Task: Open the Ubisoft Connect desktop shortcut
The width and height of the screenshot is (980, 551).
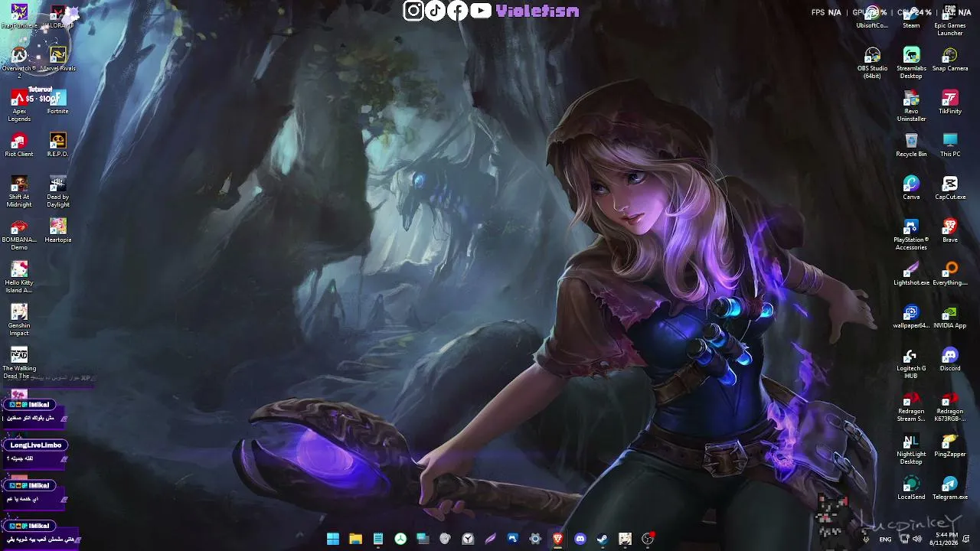Action: point(872,17)
